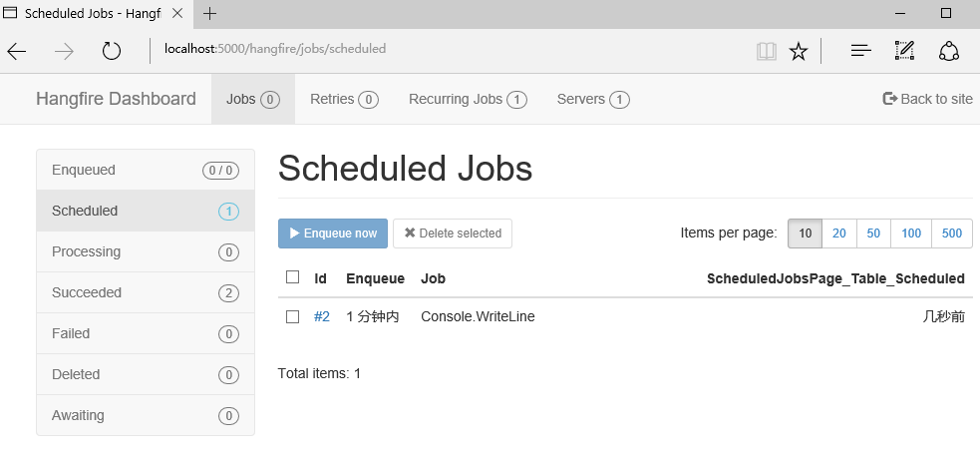This screenshot has width=980, height=468.
Task: Select Scheduled in the sidebar
Action: [x=146, y=211]
